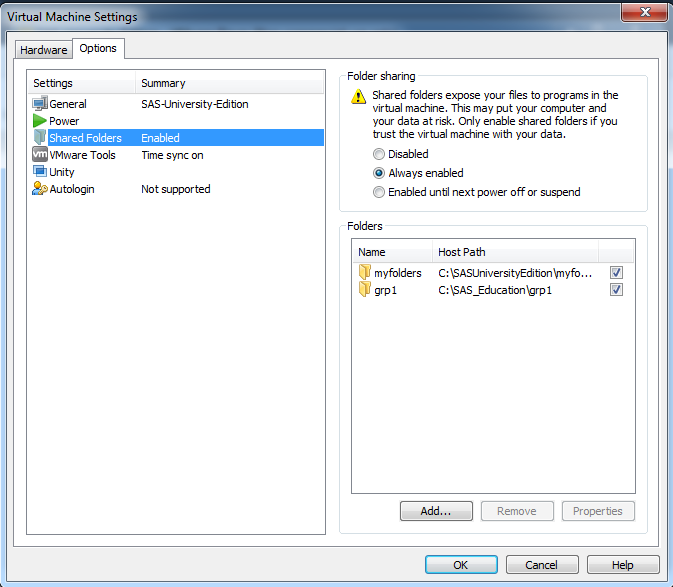Click the grp1 folder icon
Viewport: 673px width, 587px height.
(x=364, y=289)
